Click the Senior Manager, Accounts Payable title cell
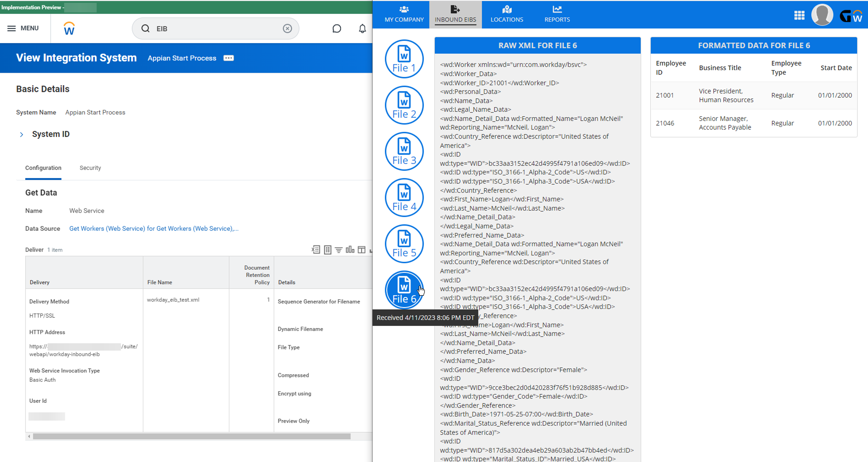Viewport: 868px width, 462px height. (725, 123)
